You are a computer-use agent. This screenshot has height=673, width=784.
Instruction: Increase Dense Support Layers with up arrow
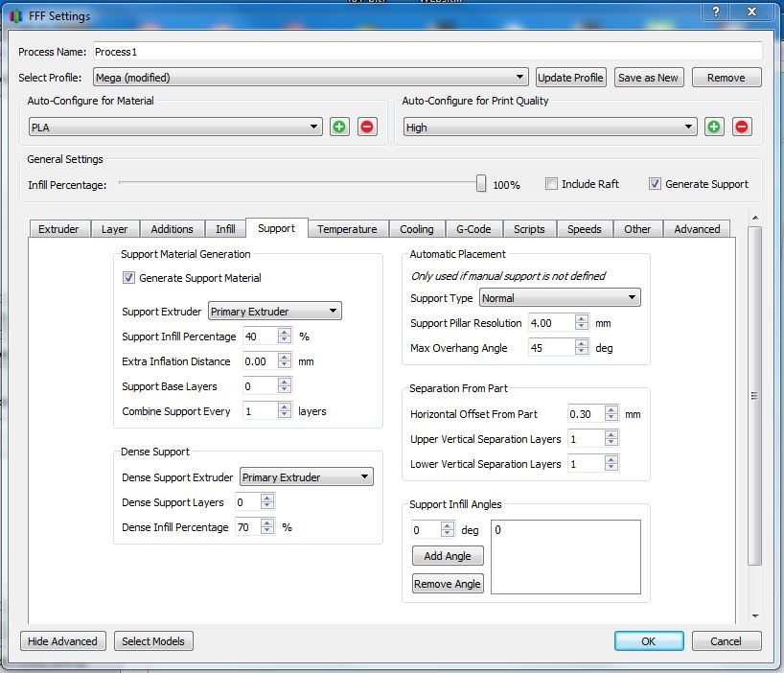pyautogui.click(x=267, y=498)
